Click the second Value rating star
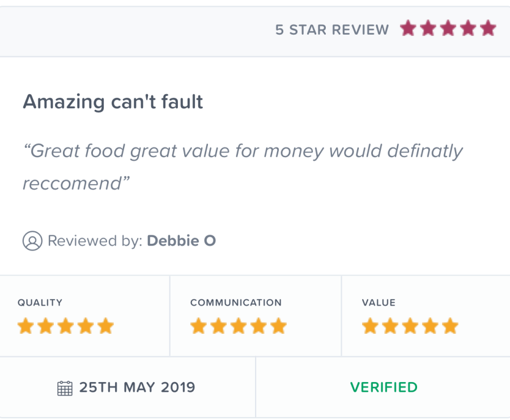 [390, 326]
